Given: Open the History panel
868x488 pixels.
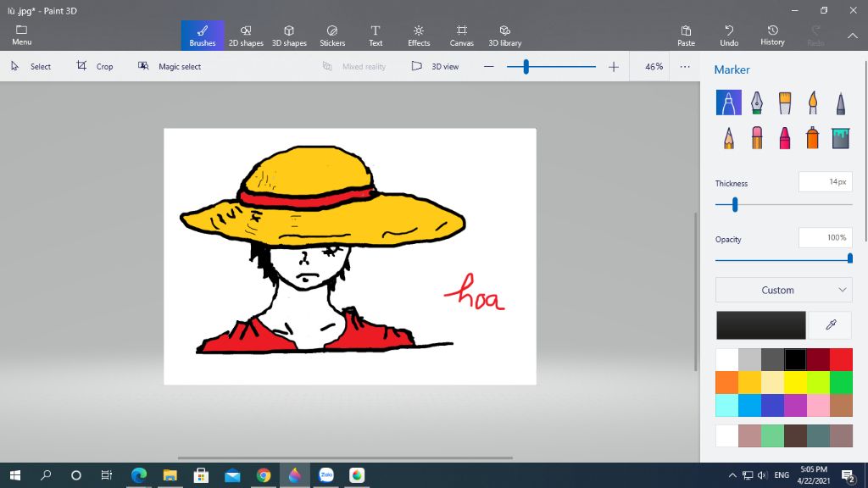Looking at the screenshot, I should [772, 36].
